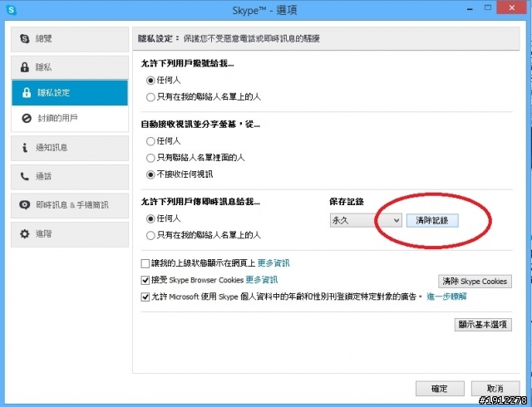Close the Skype options window
Image resolution: width=532 pixels, height=407 pixels.
pyautogui.click(x=512, y=7)
